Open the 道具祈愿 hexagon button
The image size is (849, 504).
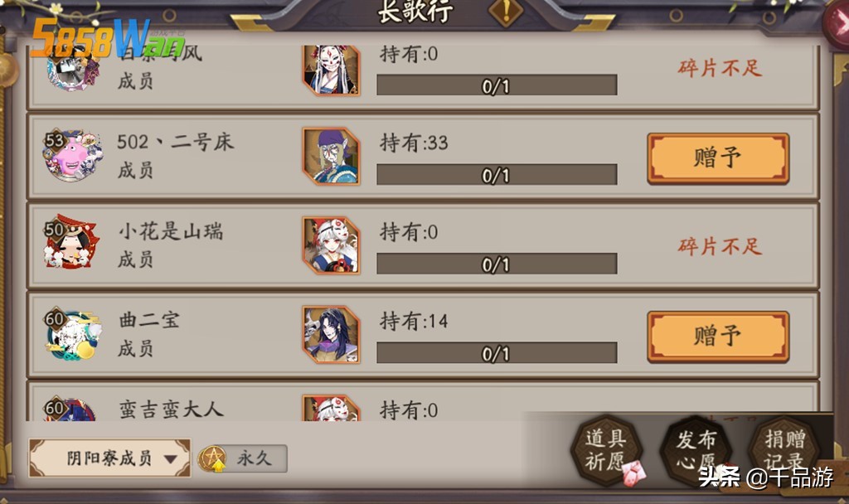pos(606,451)
